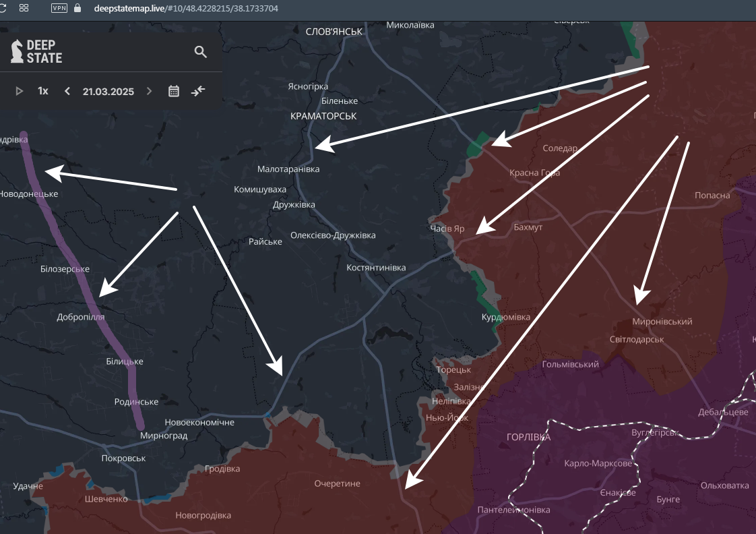Click the Миронівський map label
The width and height of the screenshot is (756, 534).
(x=662, y=322)
